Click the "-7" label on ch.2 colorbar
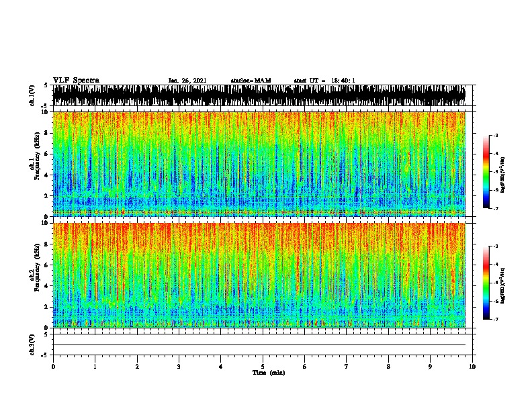 (x=495, y=319)
